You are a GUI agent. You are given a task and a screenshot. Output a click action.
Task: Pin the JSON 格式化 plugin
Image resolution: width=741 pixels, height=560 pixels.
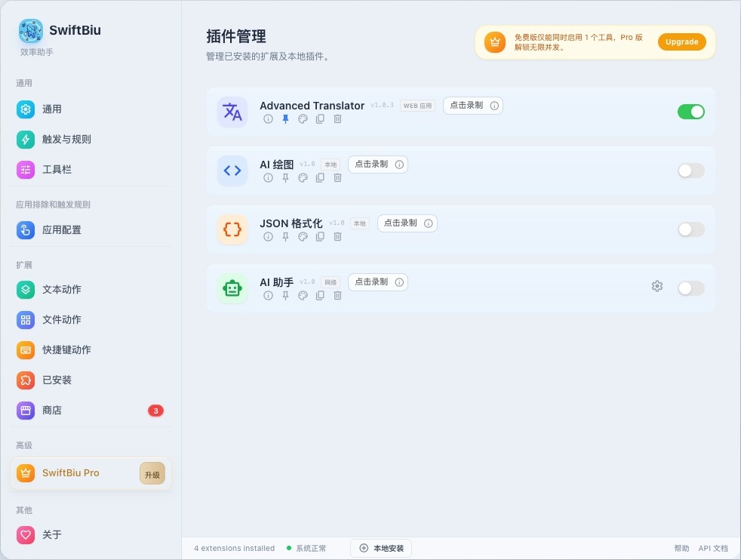(285, 237)
